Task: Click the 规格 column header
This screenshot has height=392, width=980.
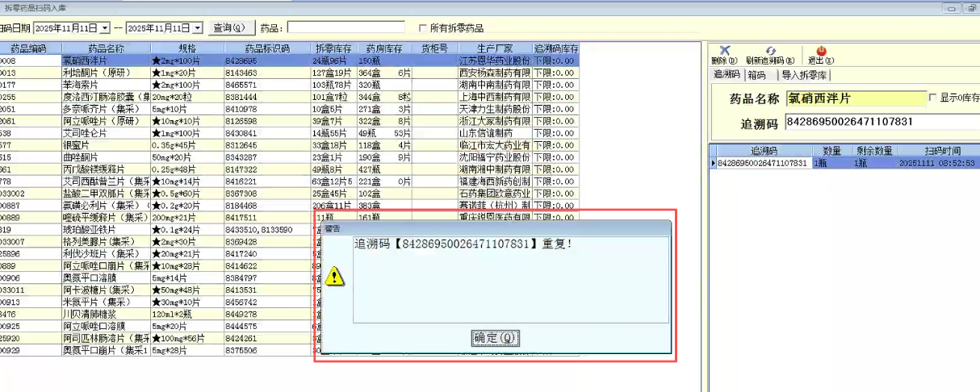Action: point(186,48)
